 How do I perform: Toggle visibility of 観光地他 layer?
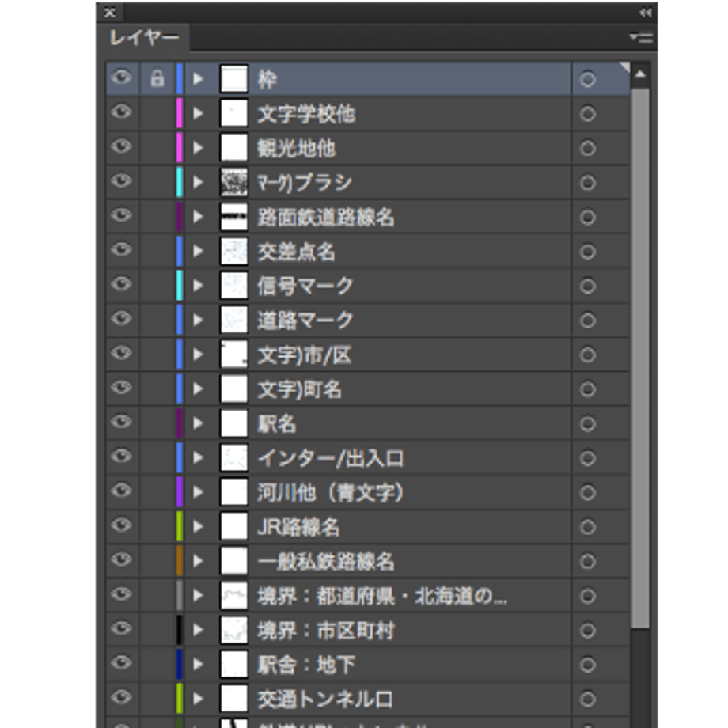click(122, 146)
